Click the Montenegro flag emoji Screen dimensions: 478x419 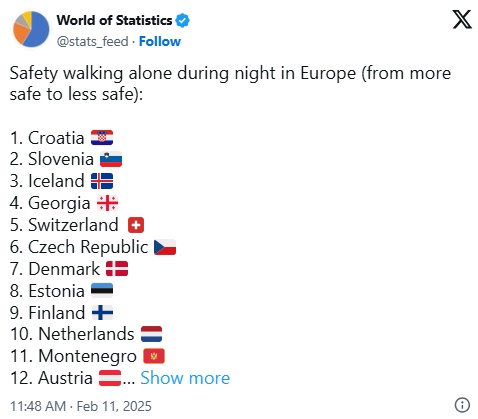click(154, 356)
